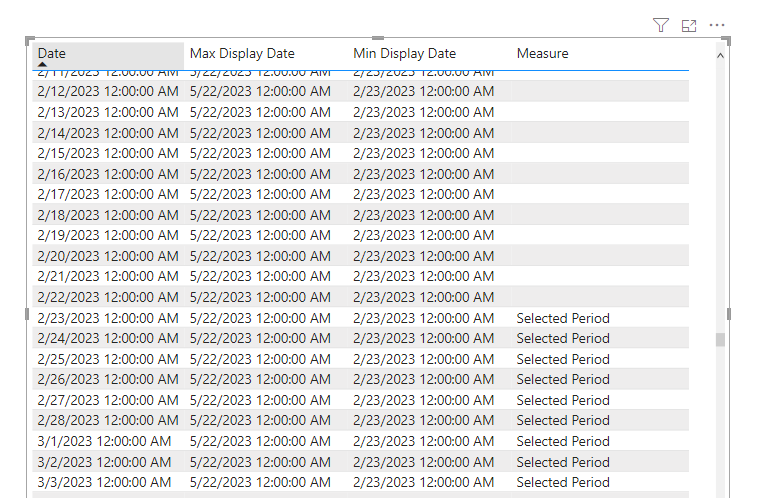Image resolution: width=760 pixels, height=498 pixels.
Task: Click Selected Period in the 2/23/2023 Date row
Action: click(x=563, y=319)
